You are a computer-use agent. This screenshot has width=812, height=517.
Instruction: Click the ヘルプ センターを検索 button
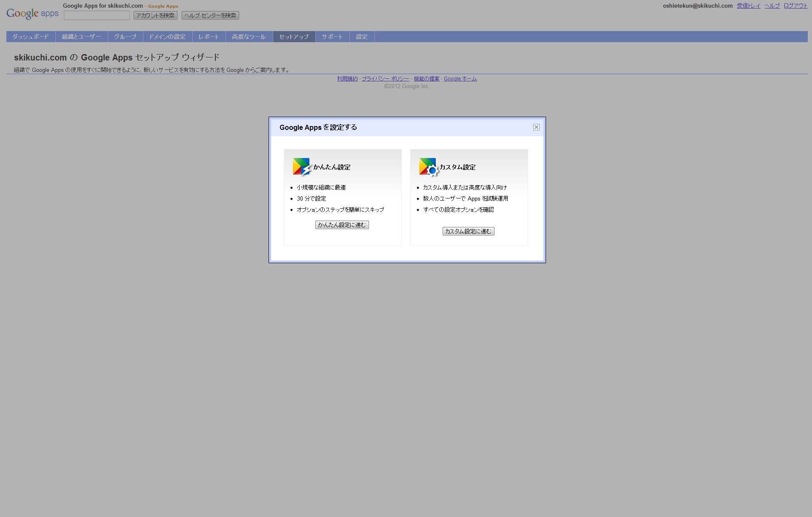[x=210, y=15]
